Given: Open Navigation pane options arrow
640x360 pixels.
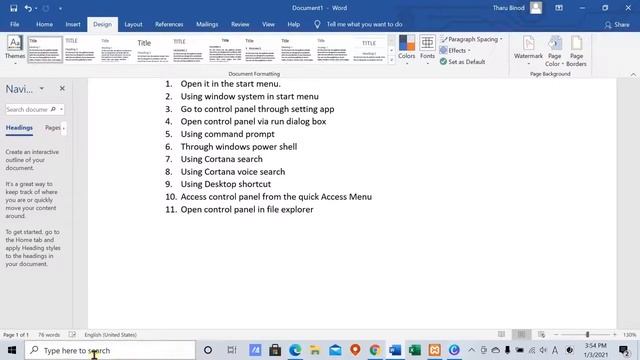Looking at the screenshot, I should coord(42,89).
